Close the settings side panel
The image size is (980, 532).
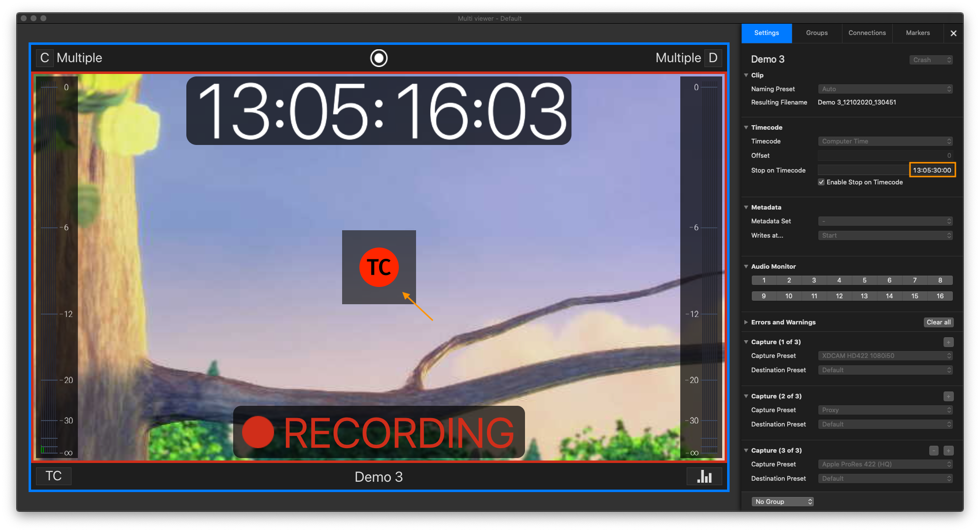(953, 33)
